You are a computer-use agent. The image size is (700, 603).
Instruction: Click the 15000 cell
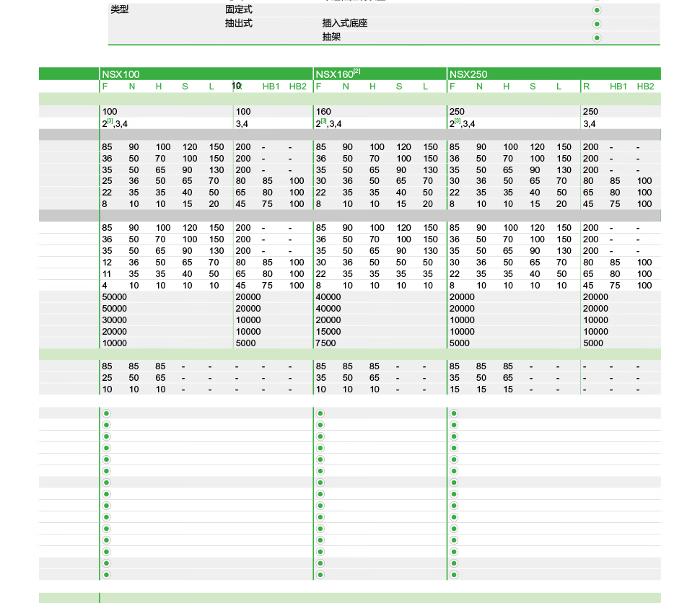coord(328,332)
